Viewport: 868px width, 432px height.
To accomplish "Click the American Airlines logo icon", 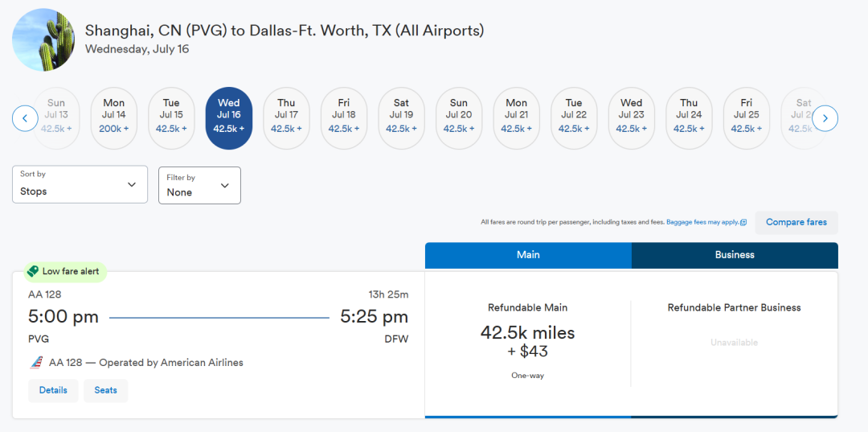I will [x=36, y=363].
